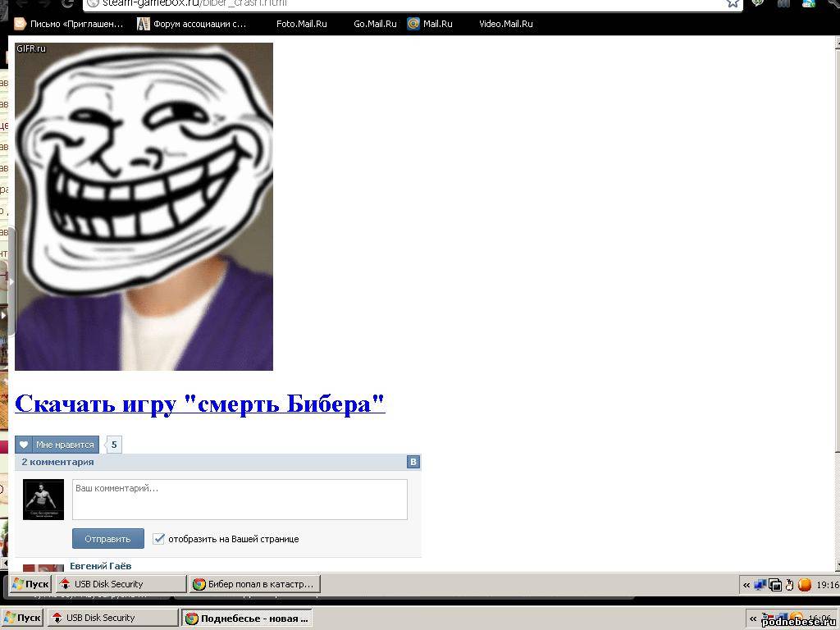Open the Foto.Mail.Ru bookmark
Image resolution: width=840 pixels, height=630 pixels.
click(301, 24)
